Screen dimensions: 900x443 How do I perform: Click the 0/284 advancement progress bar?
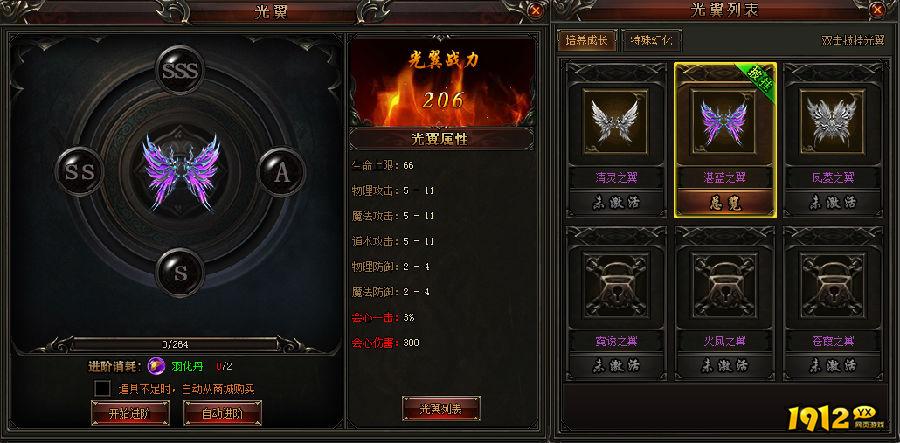[x=174, y=345]
